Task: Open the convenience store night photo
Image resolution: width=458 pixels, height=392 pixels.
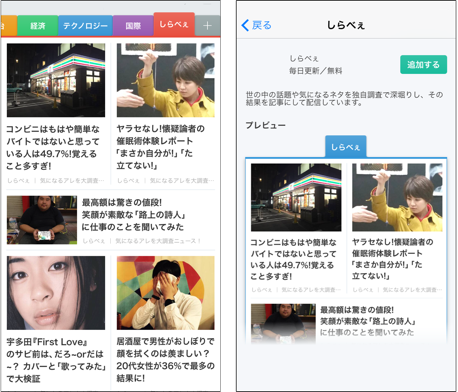Action: (56, 80)
